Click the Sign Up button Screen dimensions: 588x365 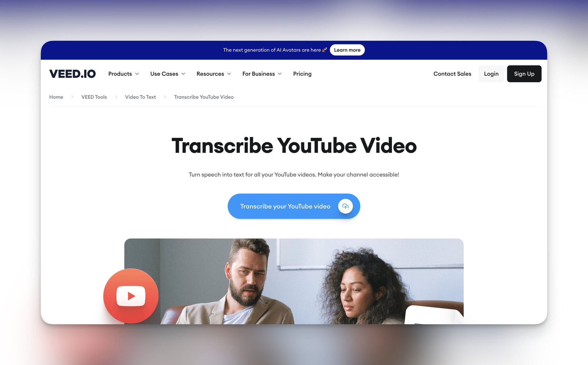tap(524, 74)
